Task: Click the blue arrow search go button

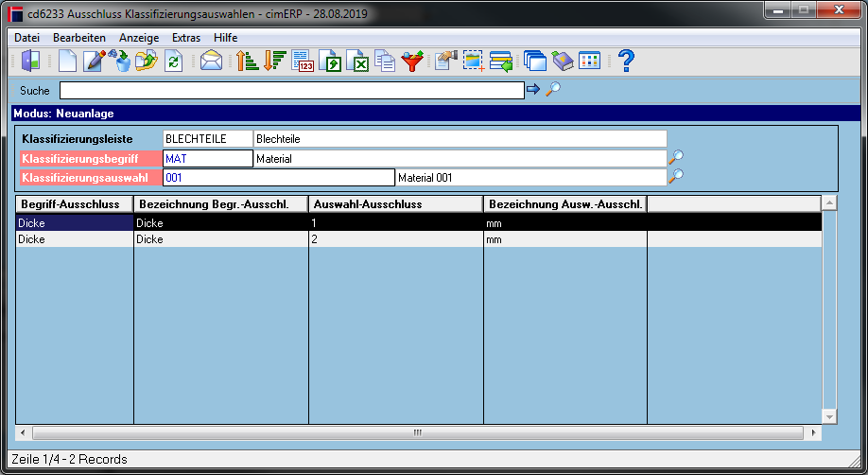Action: (x=533, y=89)
